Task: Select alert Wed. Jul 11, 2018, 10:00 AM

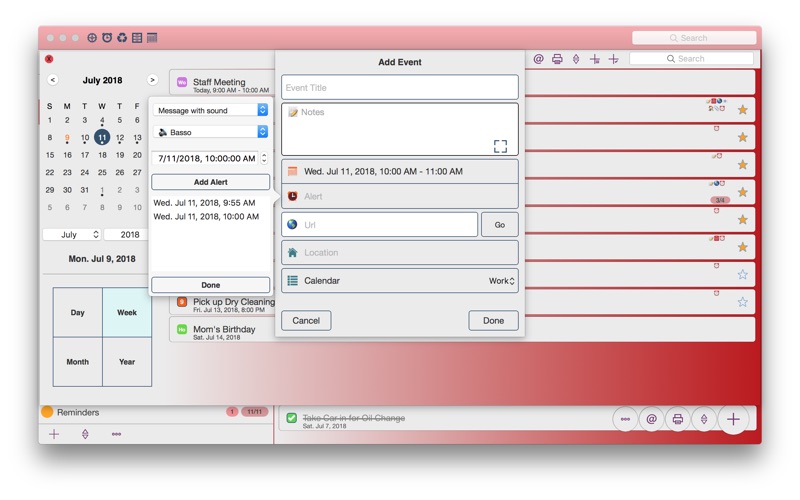Action: tap(207, 217)
